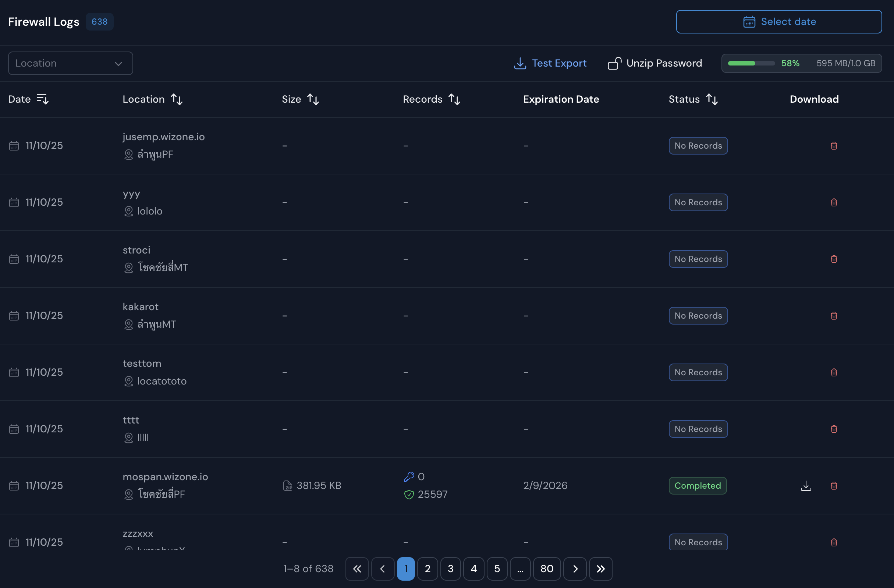Toggle sorting on the Size column
Viewport: 894px width, 588px height.
tap(313, 99)
